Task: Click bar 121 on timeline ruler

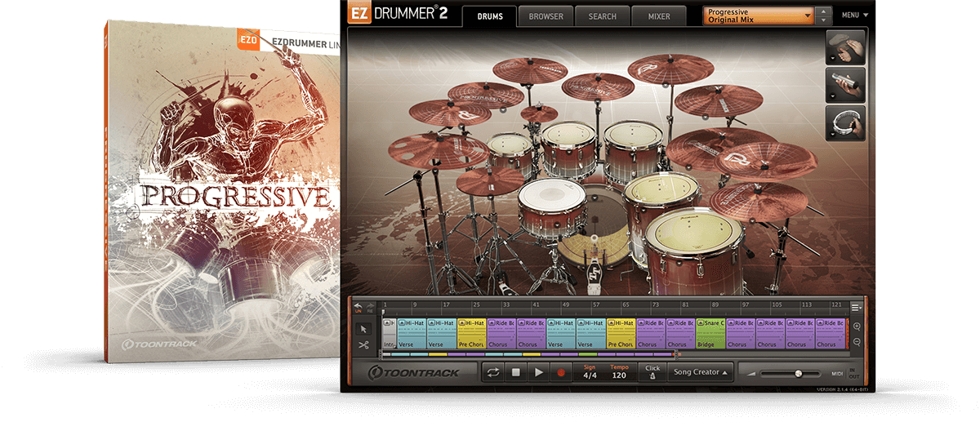Action: click(x=836, y=304)
